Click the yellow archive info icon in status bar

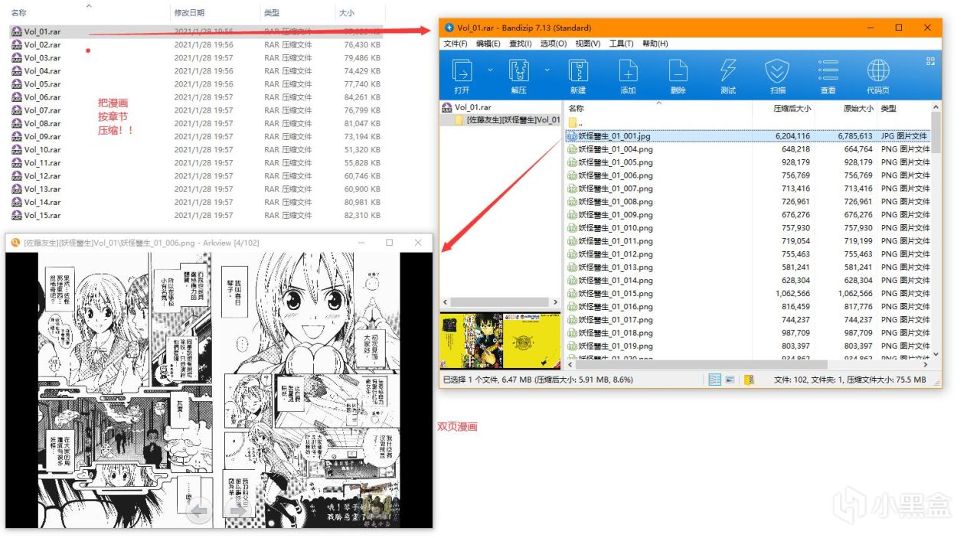(x=749, y=380)
